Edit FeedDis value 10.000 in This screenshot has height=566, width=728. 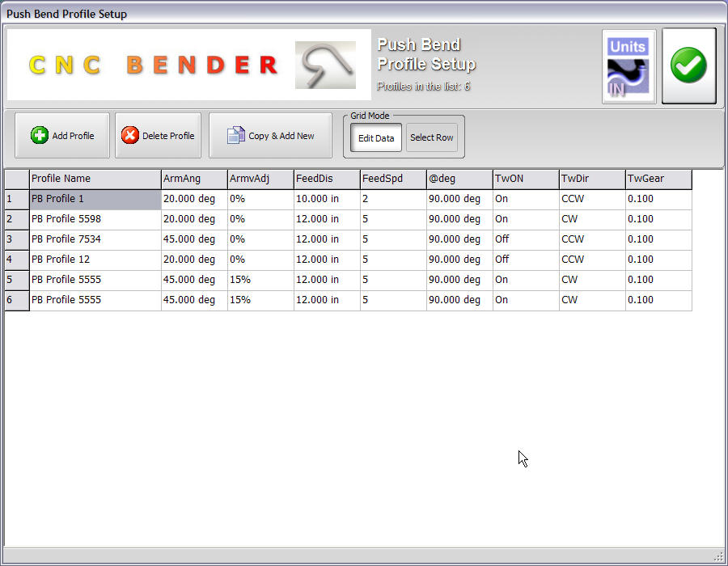pyautogui.click(x=326, y=199)
